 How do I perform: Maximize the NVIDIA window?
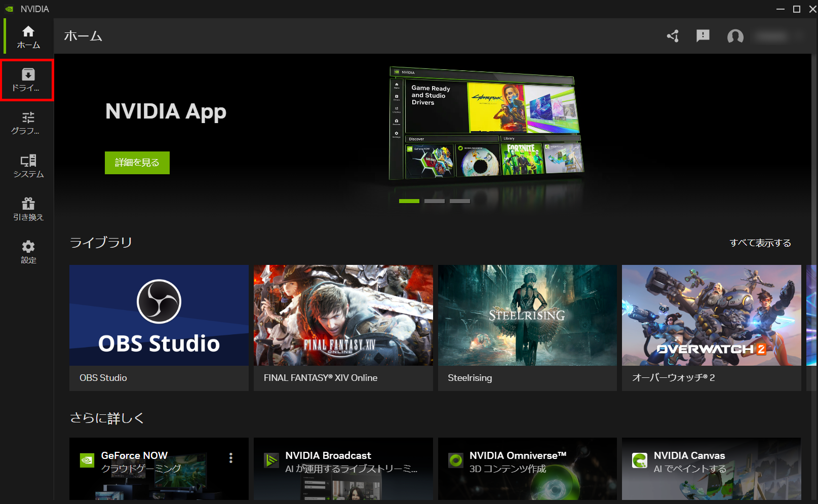pyautogui.click(x=797, y=9)
